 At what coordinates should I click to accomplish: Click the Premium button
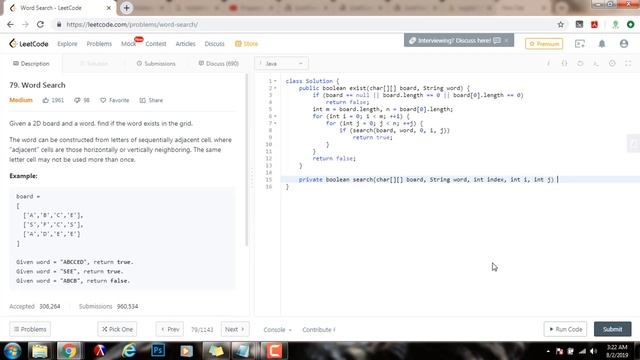[544, 44]
